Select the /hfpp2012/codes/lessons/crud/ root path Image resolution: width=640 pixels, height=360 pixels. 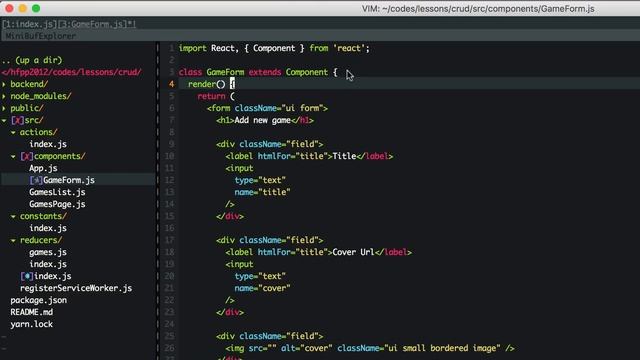pyautogui.click(x=71, y=72)
